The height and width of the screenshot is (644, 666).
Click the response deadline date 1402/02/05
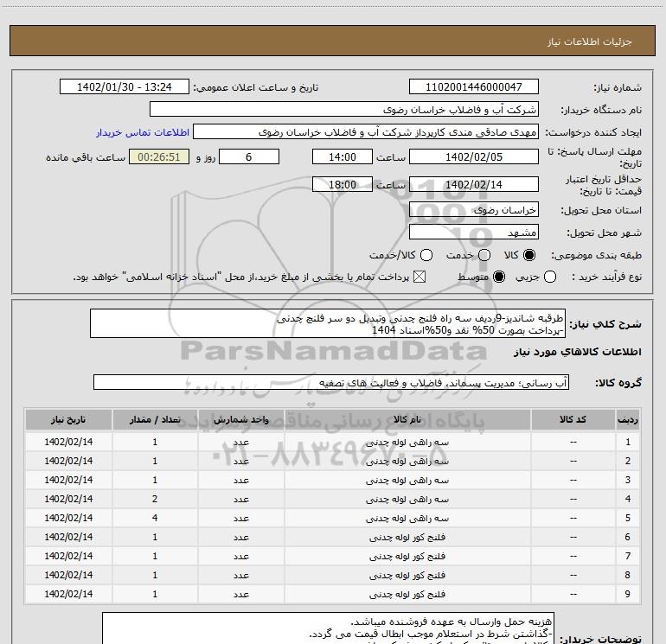(x=474, y=156)
